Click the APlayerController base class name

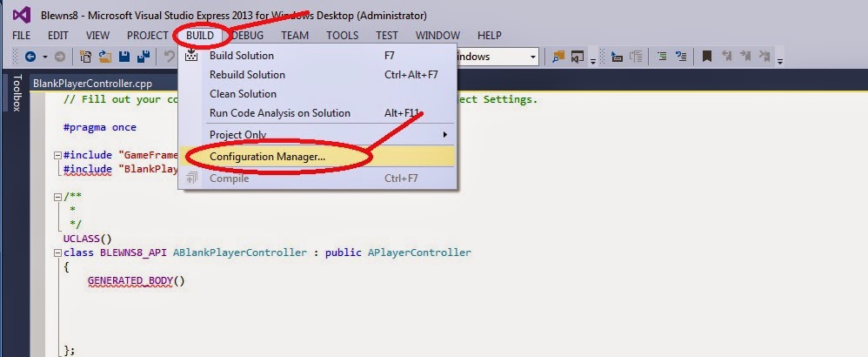coord(419,253)
